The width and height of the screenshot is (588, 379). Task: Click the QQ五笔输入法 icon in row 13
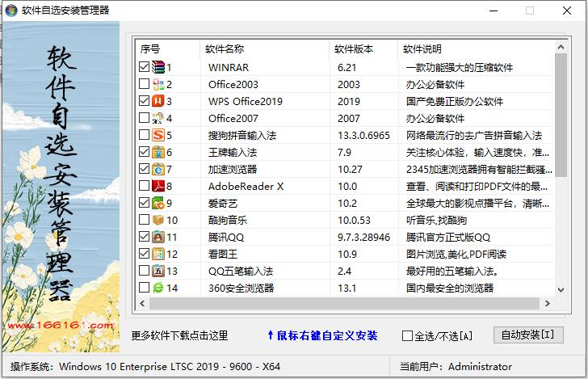pyautogui.click(x=157, y=271)
